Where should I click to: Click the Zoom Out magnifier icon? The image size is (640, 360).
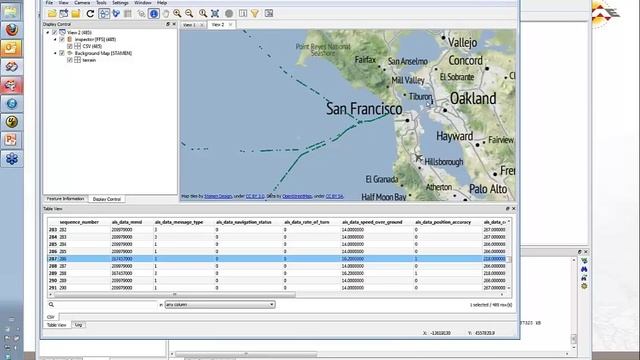pyautogui.click(x=189, y=13)
